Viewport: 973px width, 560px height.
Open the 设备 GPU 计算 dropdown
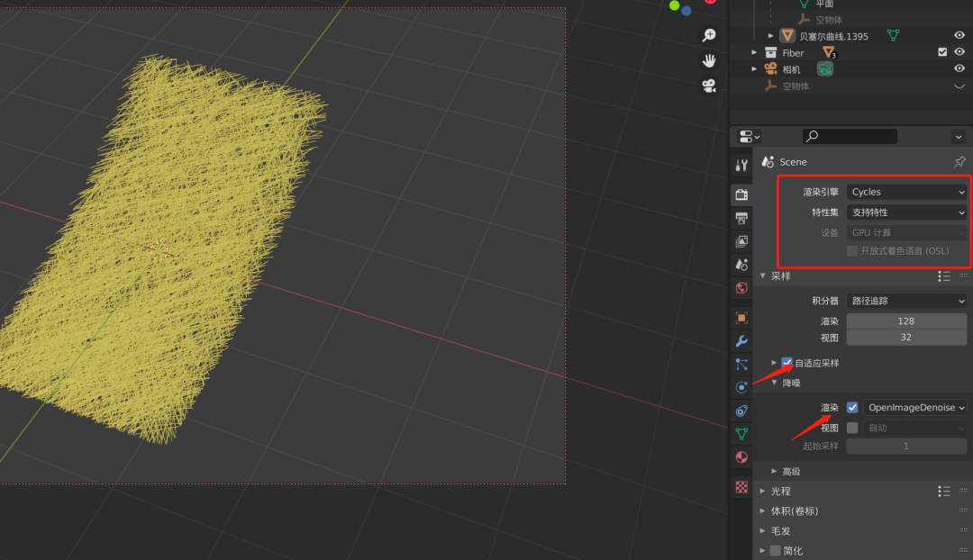tap(906, 232)
